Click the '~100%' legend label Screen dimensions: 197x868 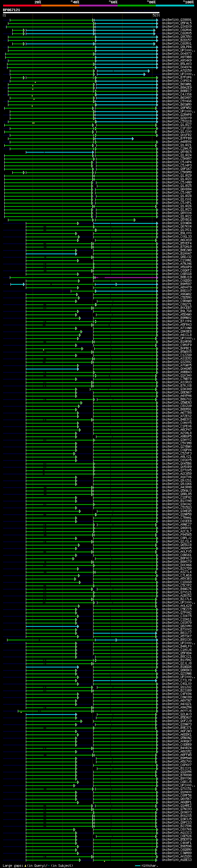pyautogui.click(x=189, y=2)
